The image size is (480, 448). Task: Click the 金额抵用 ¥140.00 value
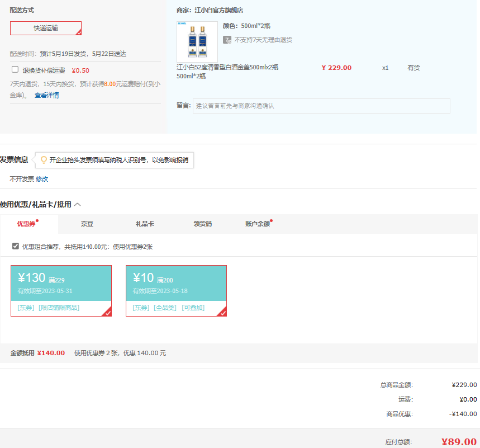pos(51,353)
